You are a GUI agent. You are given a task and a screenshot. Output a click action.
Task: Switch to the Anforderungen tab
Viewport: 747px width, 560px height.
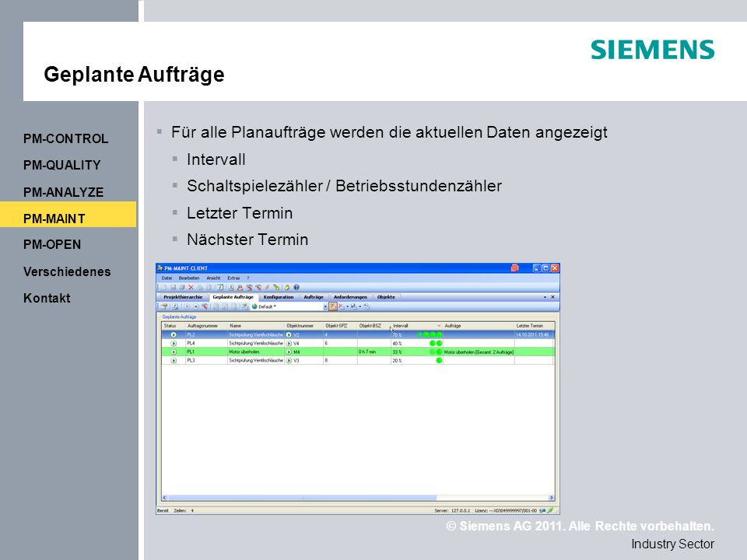click(350, 297)
